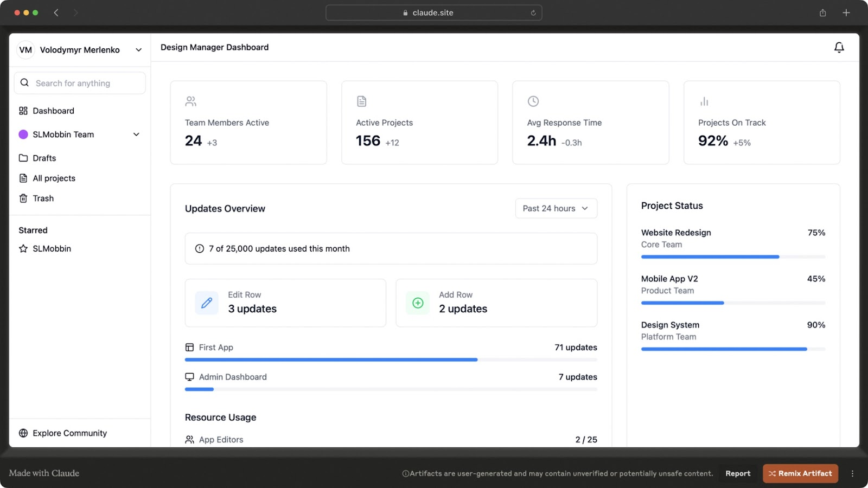
Task: Open All projects from the sidebar
Action: tap(54, 178)
